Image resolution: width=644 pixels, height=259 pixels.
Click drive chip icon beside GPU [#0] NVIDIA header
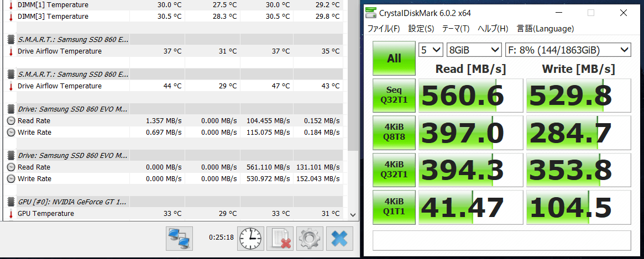(x=11, y=202)
